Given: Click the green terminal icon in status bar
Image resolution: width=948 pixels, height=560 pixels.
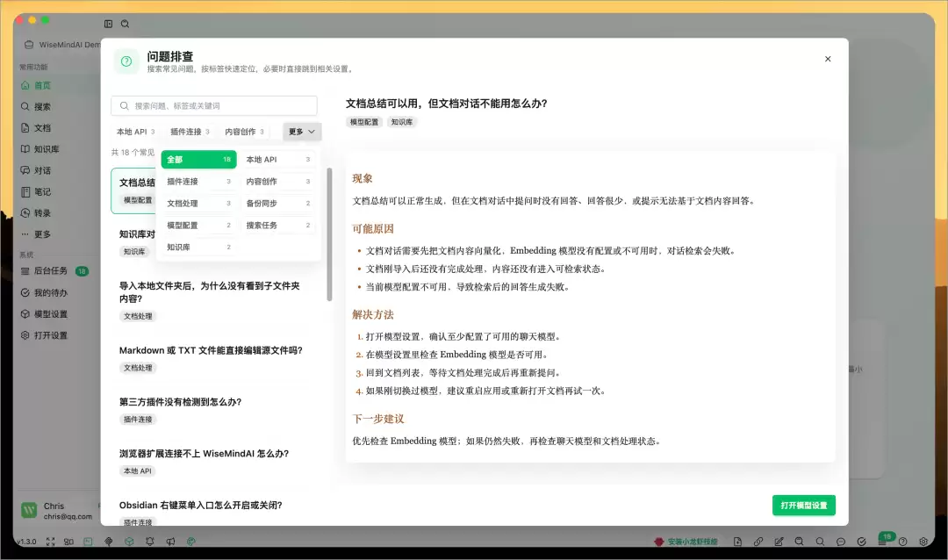Looking at the screenshot, I should [x=89, y=542].
